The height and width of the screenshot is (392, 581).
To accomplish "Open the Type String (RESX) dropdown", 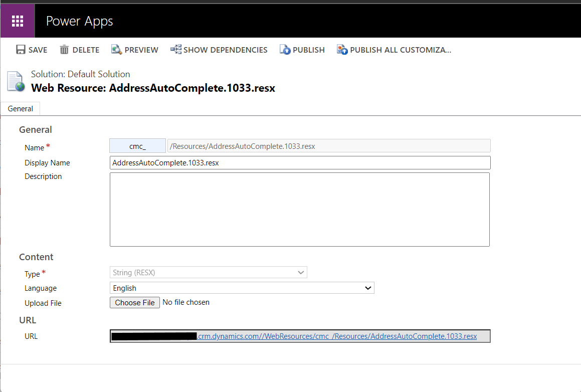I will tap(208, 272).
